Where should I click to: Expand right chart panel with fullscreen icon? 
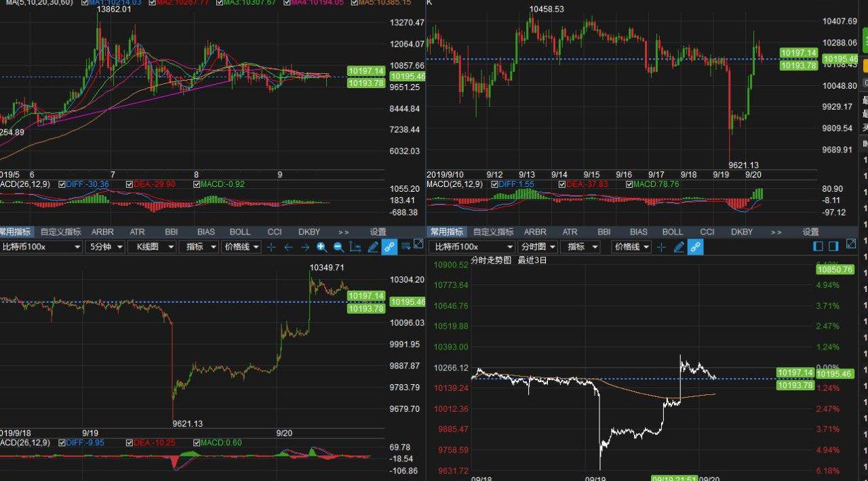click(x=851, y=245)
